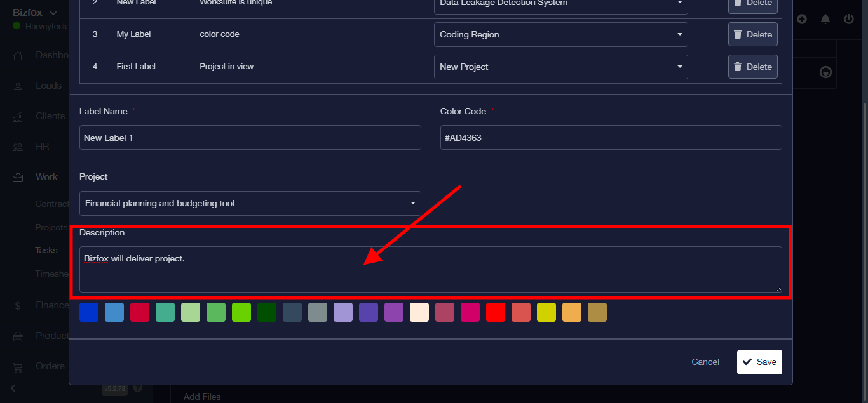The height and width of the screenshot is (403, 868).
Task: Click the plus add icon in header
Action: click(802, 19)
